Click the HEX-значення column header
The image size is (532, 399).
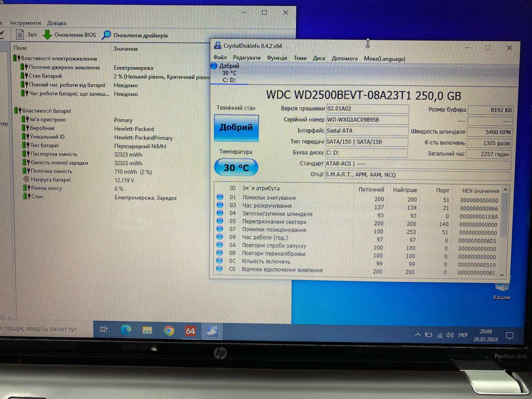click(480, 191)
